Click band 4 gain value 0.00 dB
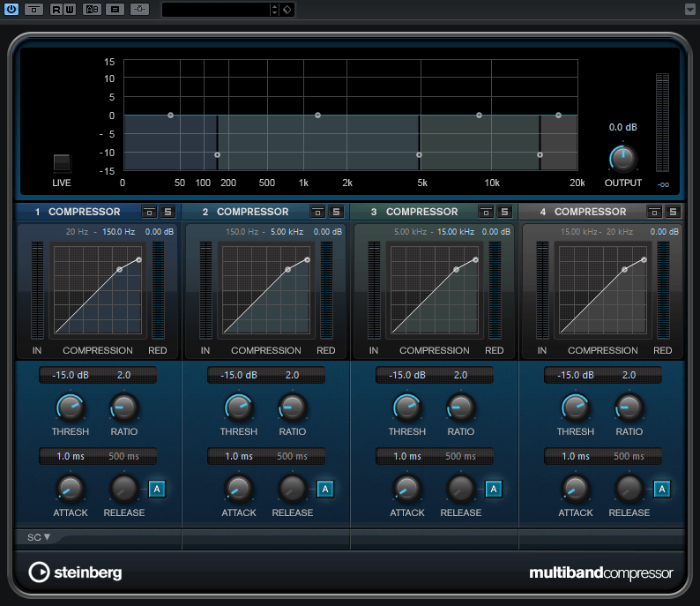The height and width of the screenshot is (606, 700). tap(664, 232)
